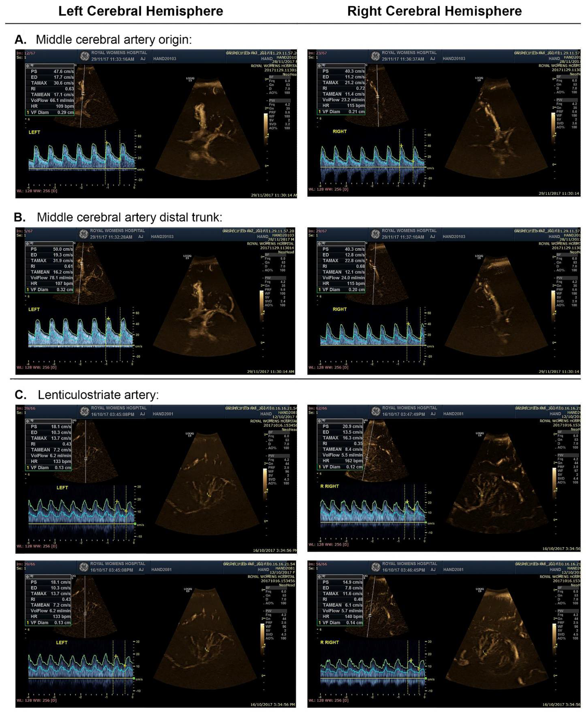Click Doppler waveform in image 29/67 panel
This screenshot has width=588, height=714.
click(373, 334)
